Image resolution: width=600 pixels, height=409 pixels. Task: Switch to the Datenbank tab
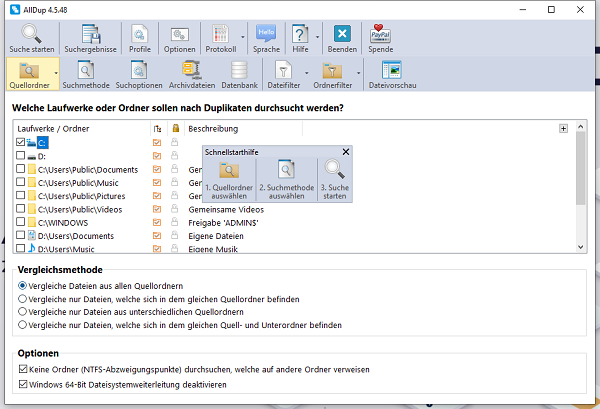pos(240,74)
